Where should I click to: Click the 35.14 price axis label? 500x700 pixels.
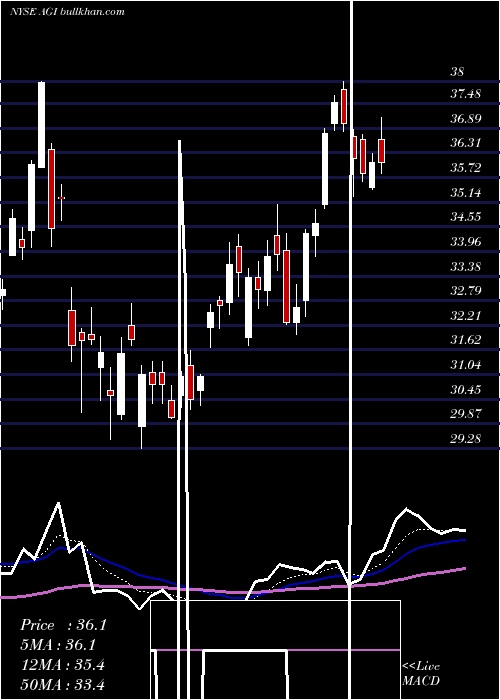click(466, 192)
